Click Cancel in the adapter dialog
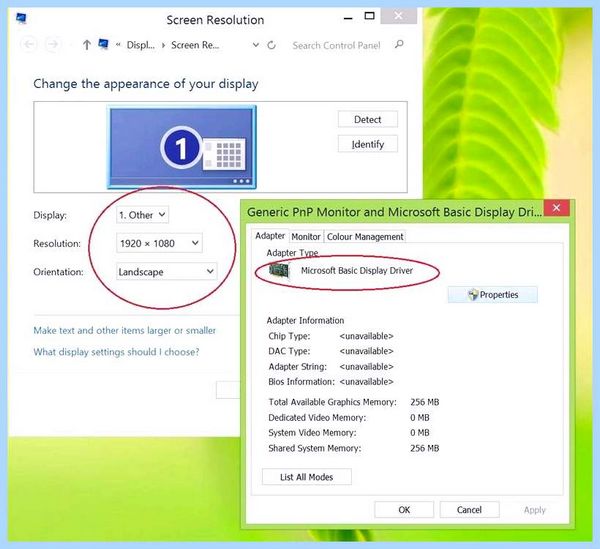Image resolution: width=600 pixels, height=549 pixels. (x=470, y=510)
